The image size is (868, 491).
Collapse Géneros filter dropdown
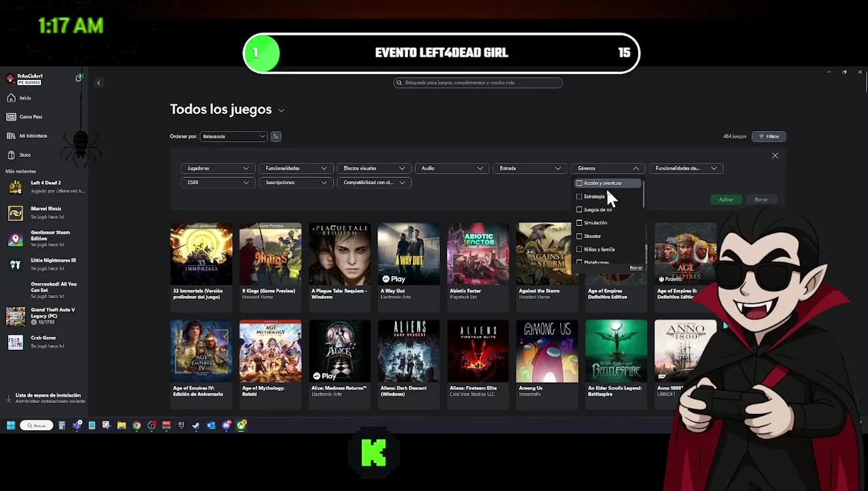(608, 168)
